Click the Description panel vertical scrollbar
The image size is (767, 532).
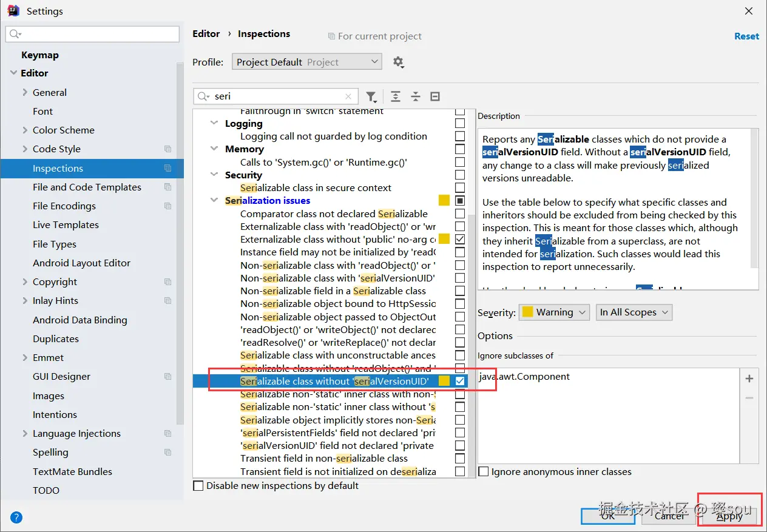(754, 198)
